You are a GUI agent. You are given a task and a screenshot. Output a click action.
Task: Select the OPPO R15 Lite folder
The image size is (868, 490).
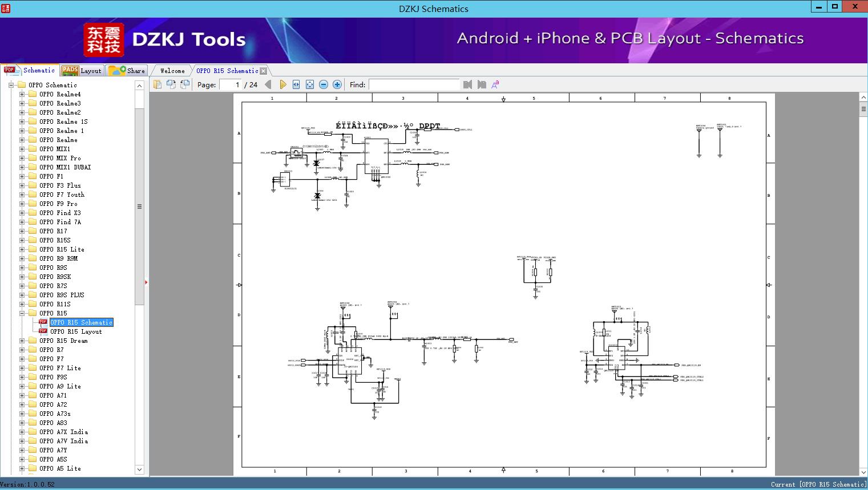(x=62, y=249)
